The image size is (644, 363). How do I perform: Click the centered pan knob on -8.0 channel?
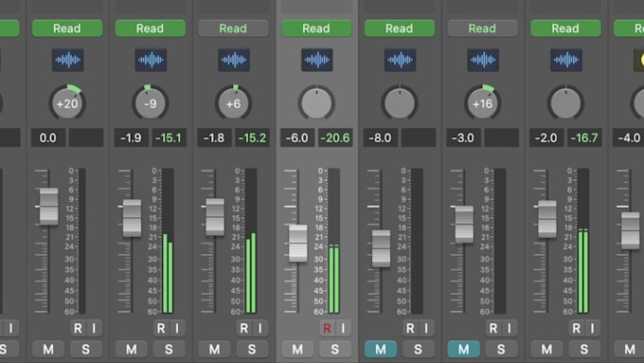click(x=400, y=102)
